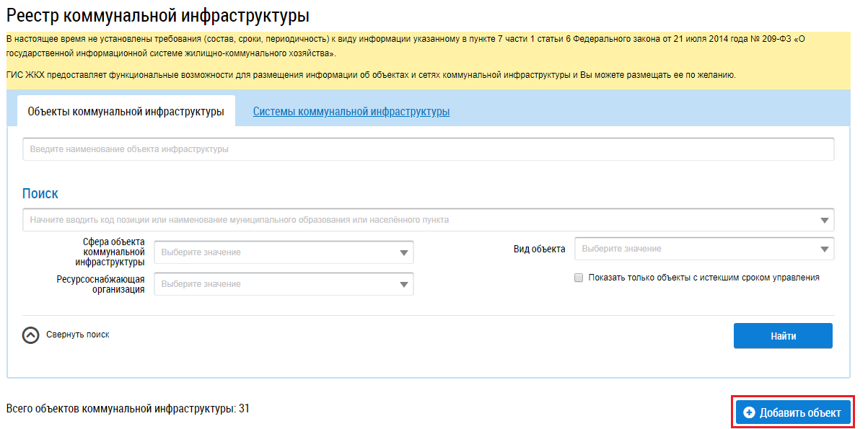This screenshot has width=868, height=429.
Task: Click the arrow icon of the municipality field
Action: (825, 221)
